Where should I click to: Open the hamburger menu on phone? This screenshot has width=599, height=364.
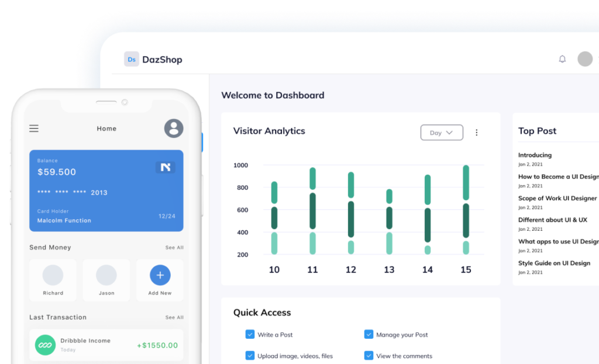34,129
